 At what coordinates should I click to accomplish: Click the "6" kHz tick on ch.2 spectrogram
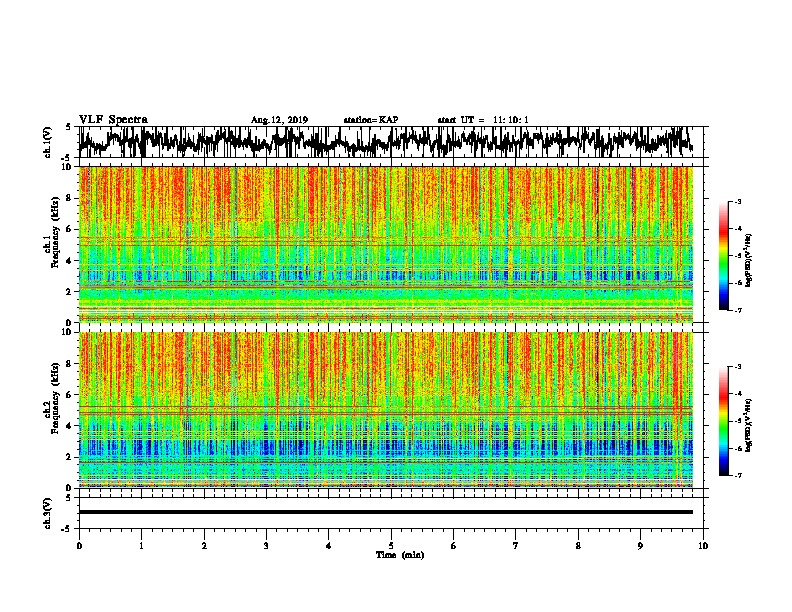(69, 395)
